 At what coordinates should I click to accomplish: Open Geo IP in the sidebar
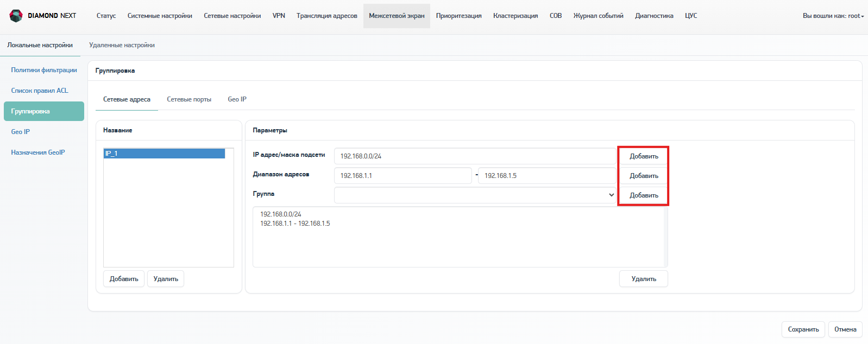tap(21, 132)
